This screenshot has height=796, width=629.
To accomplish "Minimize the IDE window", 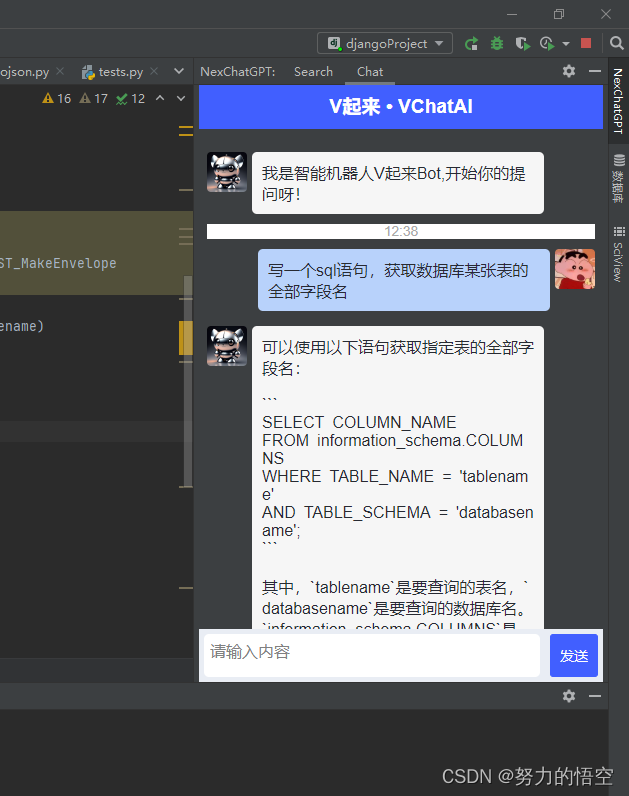I will click(512, 14).
